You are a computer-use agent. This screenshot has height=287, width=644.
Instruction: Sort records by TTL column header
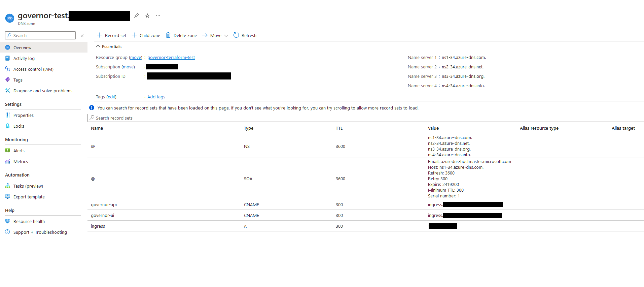click(x=339, y=128)
